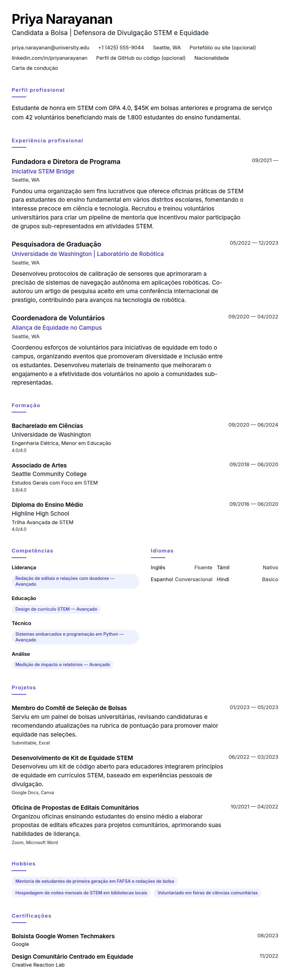Click Portefólio ou site (opcional)
This screenshot has width=290, height=980.
222,48
